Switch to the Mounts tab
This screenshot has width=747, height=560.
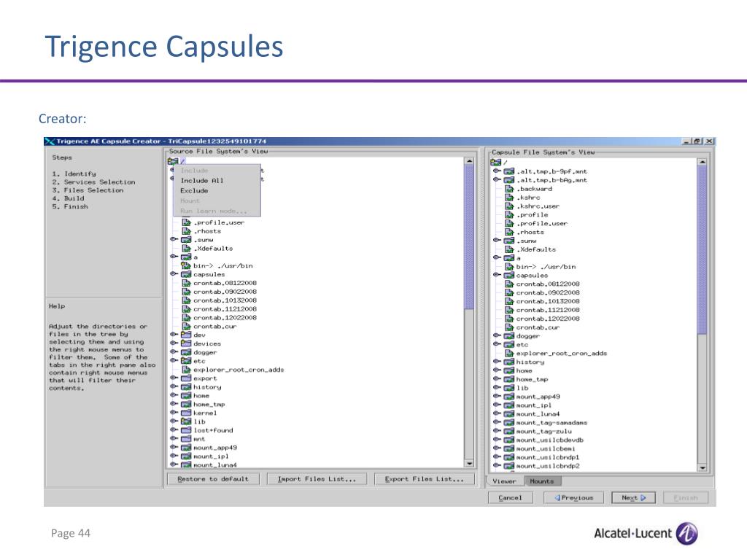[542, 481]
